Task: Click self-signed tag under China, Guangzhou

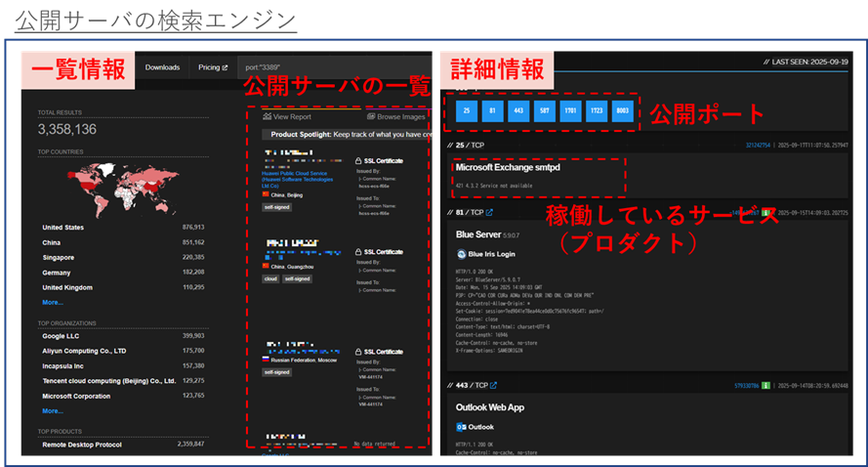Action: (x=298, y=278)
